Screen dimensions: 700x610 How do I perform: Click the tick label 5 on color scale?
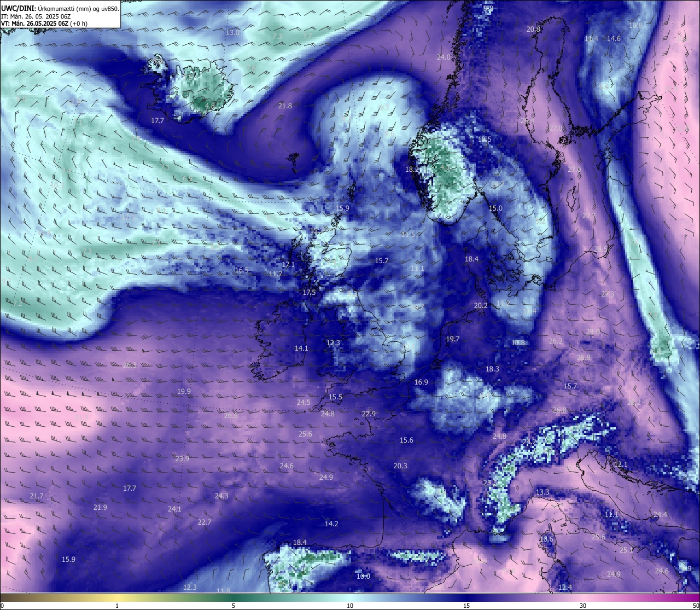pos(234,606)
